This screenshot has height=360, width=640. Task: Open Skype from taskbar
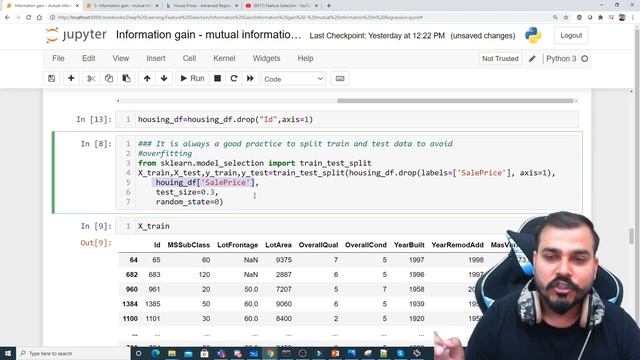coord(400,353)
